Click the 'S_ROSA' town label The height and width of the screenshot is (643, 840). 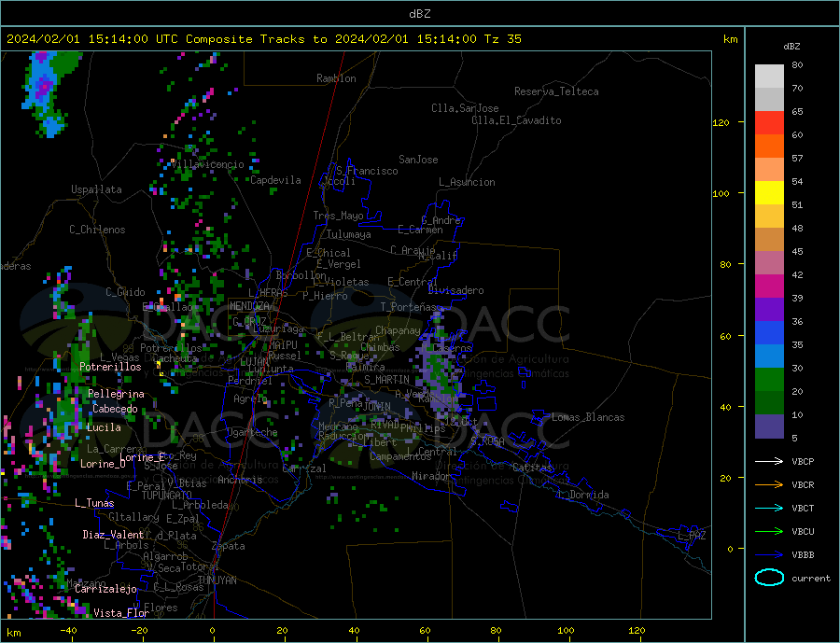[487, 441]
